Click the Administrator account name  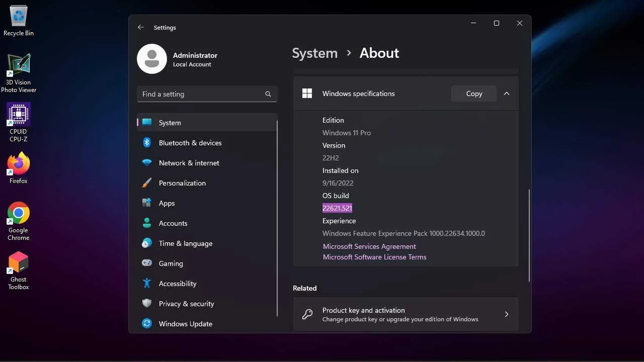[195, 55]
